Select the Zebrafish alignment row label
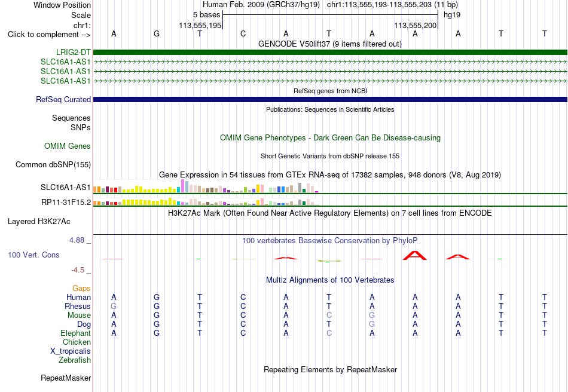Screen dimensions: 568x392 [75, 360]
